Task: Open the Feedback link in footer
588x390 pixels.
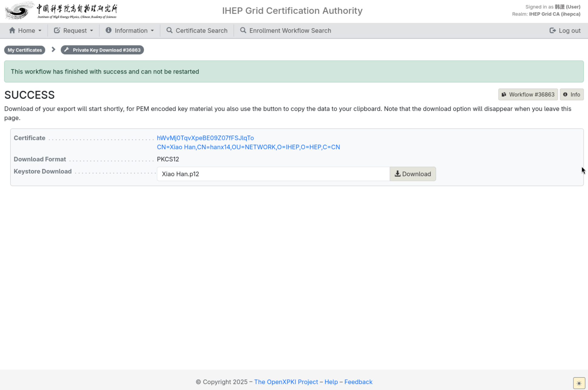Action: pos(359,382)
